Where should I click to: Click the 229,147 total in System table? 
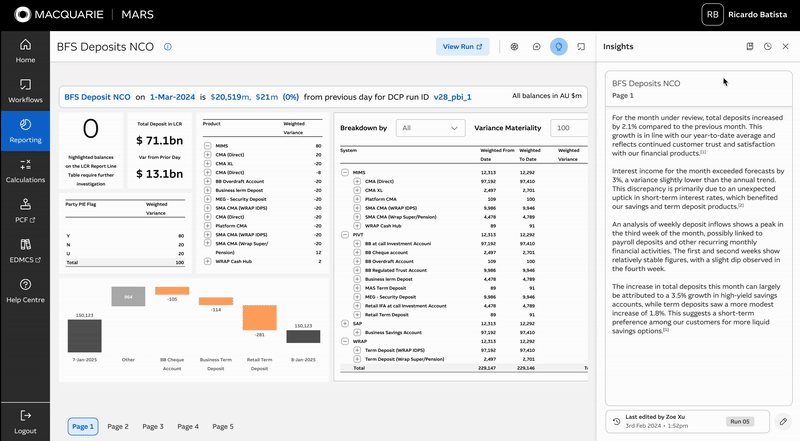coord(487,368)
